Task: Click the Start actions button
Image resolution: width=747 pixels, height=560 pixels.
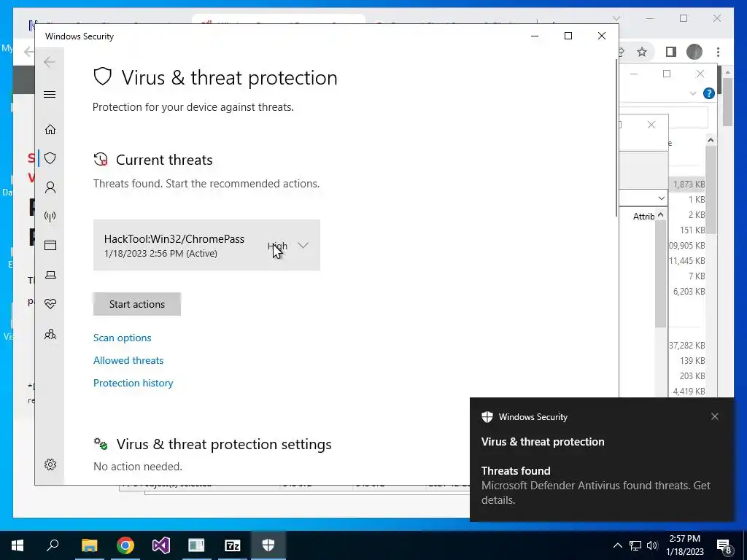Action: click(136, 304)
